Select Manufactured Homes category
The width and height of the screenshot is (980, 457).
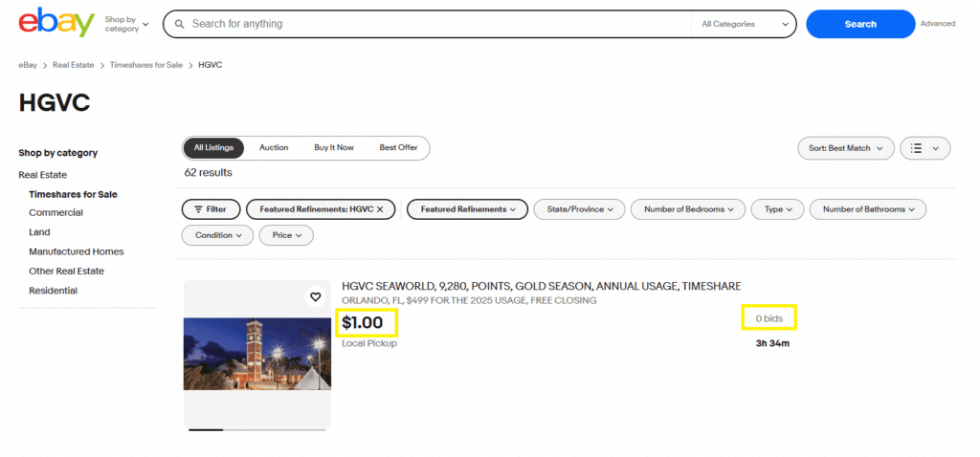77,251
